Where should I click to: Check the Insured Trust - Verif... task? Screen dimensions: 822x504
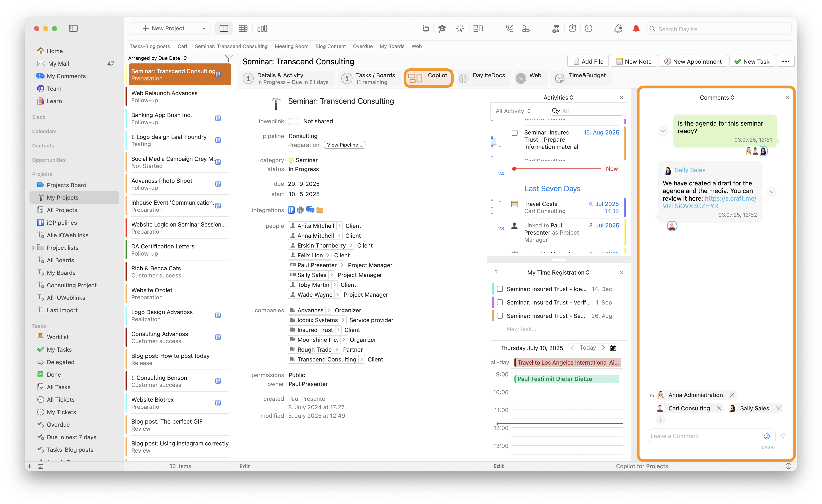tap(500, 302)
